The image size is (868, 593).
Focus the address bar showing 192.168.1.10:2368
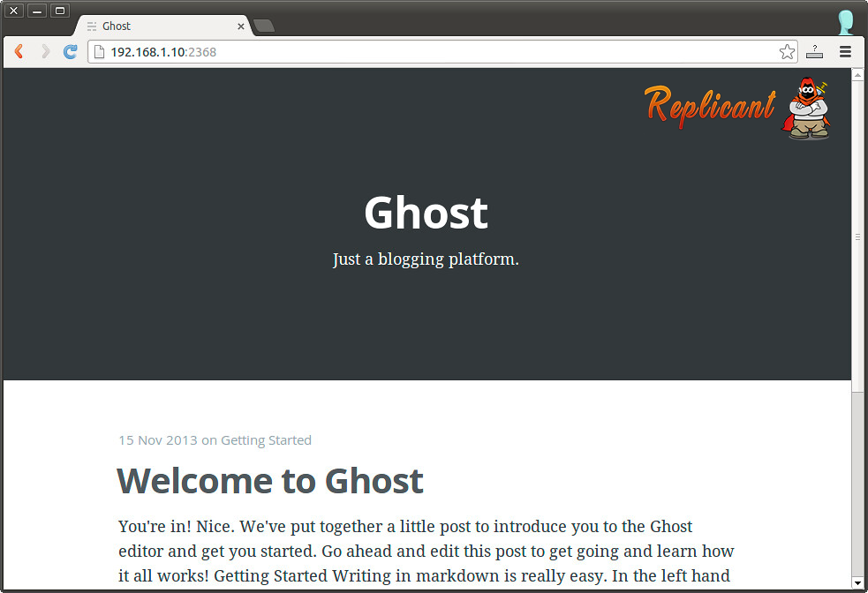click(442, 52)
